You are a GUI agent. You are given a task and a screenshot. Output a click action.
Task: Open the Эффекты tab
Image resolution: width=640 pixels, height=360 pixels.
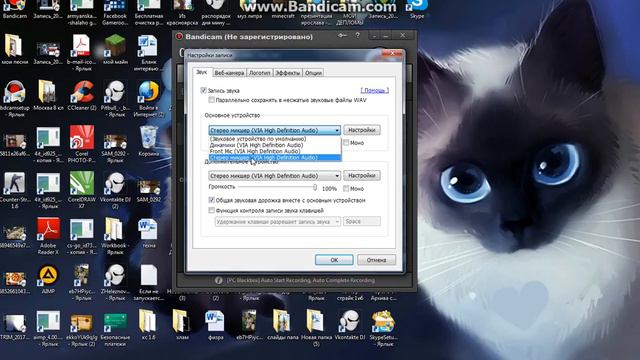(287, 73)
